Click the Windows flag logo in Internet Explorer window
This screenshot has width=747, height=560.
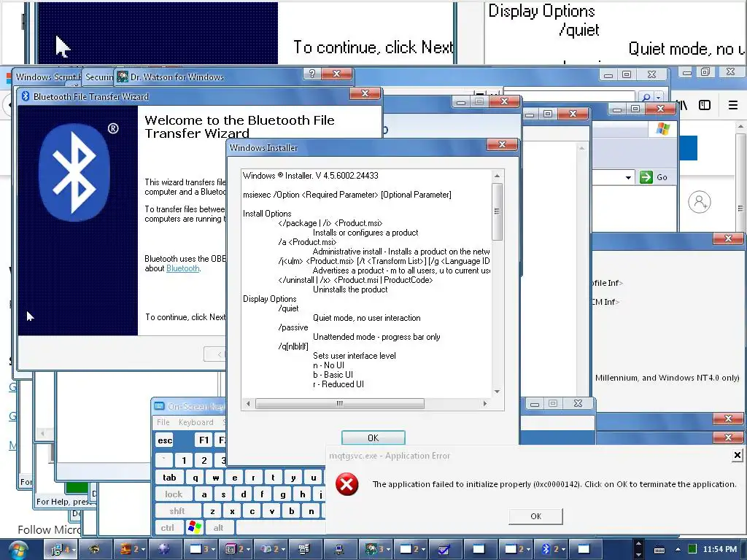[662, 128]
